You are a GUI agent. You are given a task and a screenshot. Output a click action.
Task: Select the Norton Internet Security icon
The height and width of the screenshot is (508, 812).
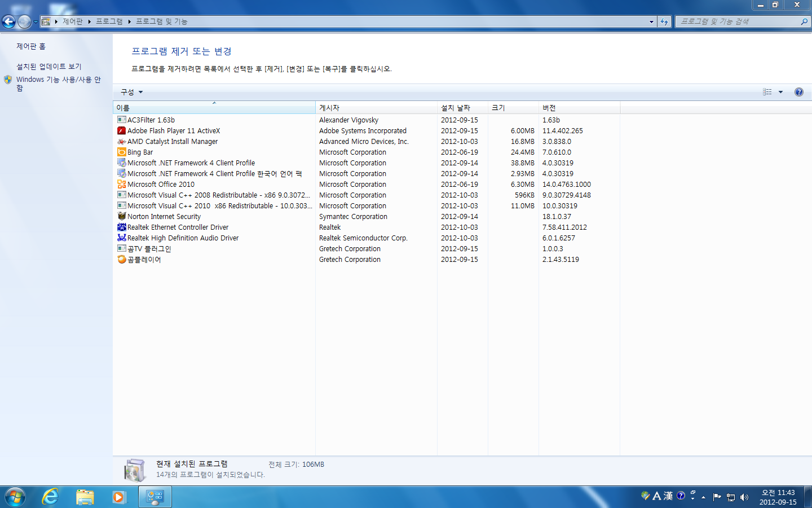(x=121, y=216)
